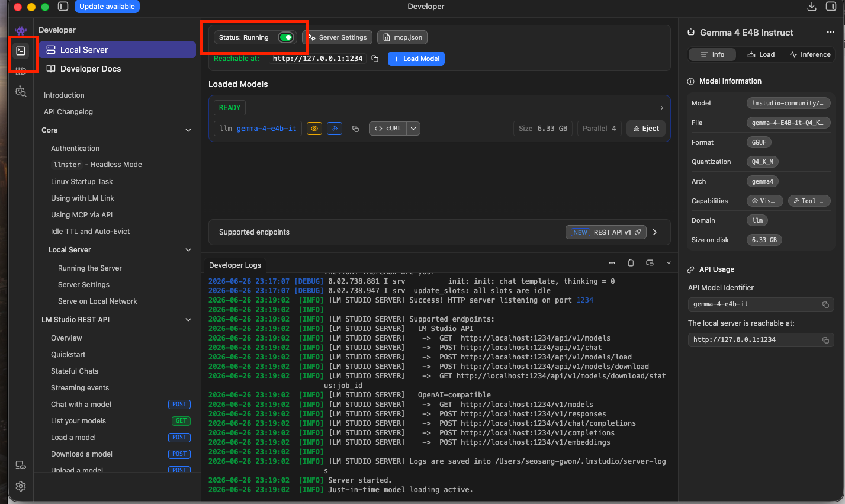Open Server Settings
The width and height of the screenshot is (845, 504).
(x=338, y=37)
